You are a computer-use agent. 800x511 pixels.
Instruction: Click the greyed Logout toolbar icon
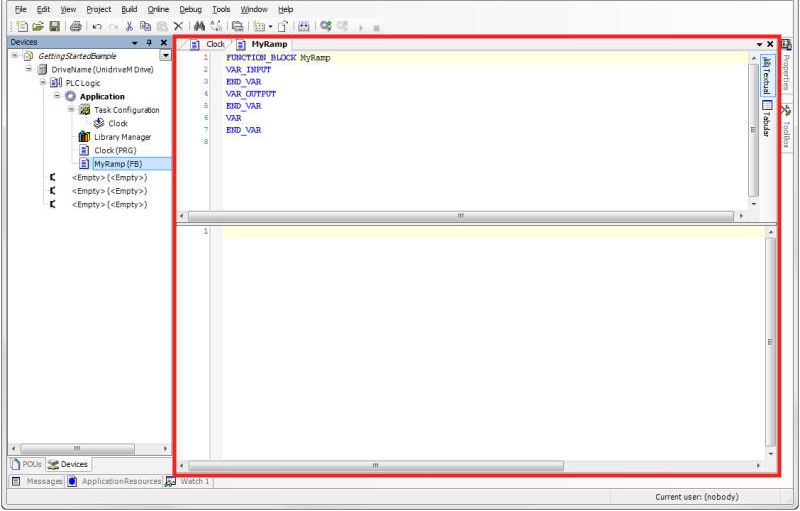[x=342, y=26]
